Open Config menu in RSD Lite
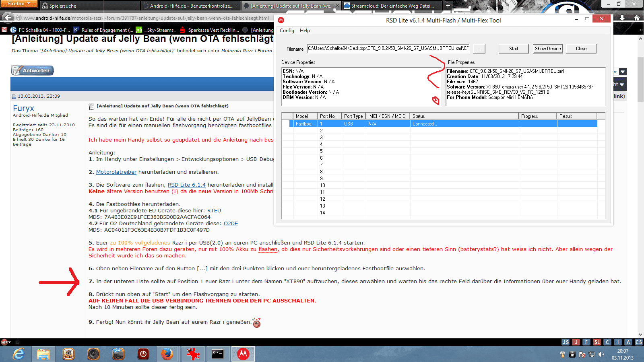Viewport: 644px width, 362px height. click(287, 31)
